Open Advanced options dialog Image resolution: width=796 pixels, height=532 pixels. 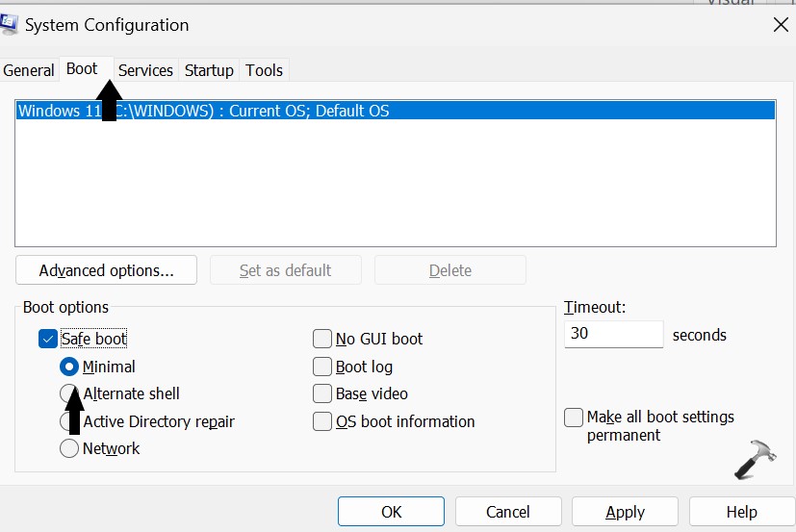(x=106, y=270)
